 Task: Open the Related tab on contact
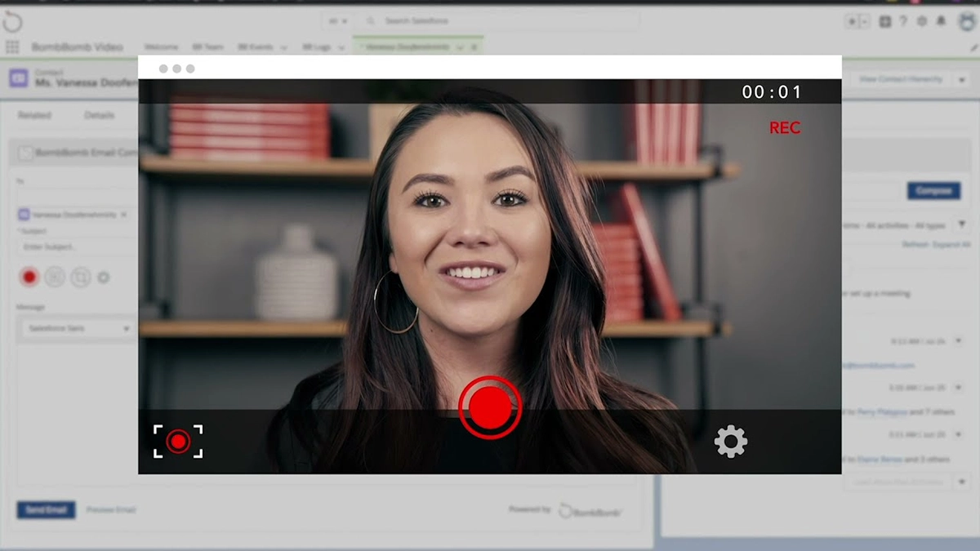[34, 115]
